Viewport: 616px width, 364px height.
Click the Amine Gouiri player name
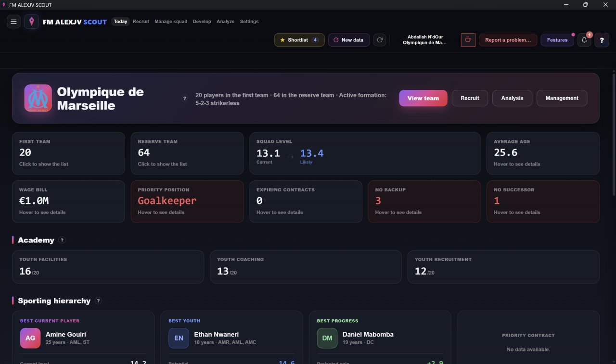[66, 334]
